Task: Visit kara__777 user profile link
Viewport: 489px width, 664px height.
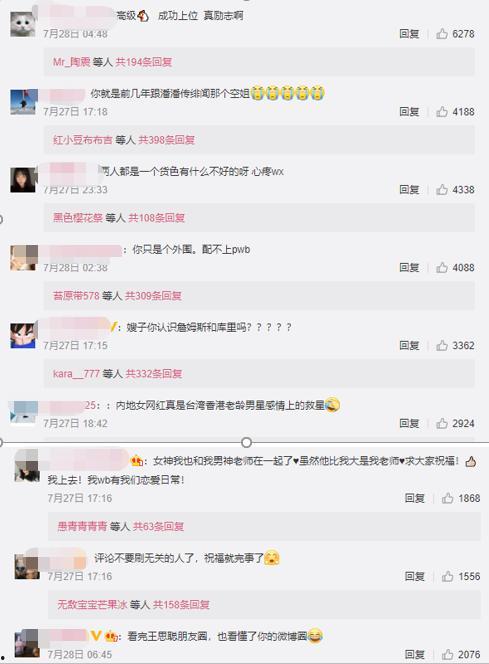Action: [x=76, y=374]
